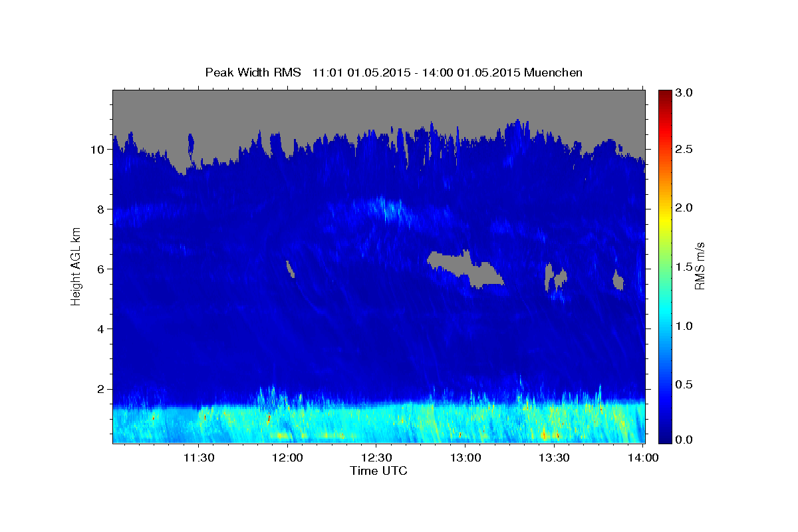The width and height of the screenshot is (798, 532).
Task: Click the plot title 'Peak Width RMS'
Action: click(253, 72)
